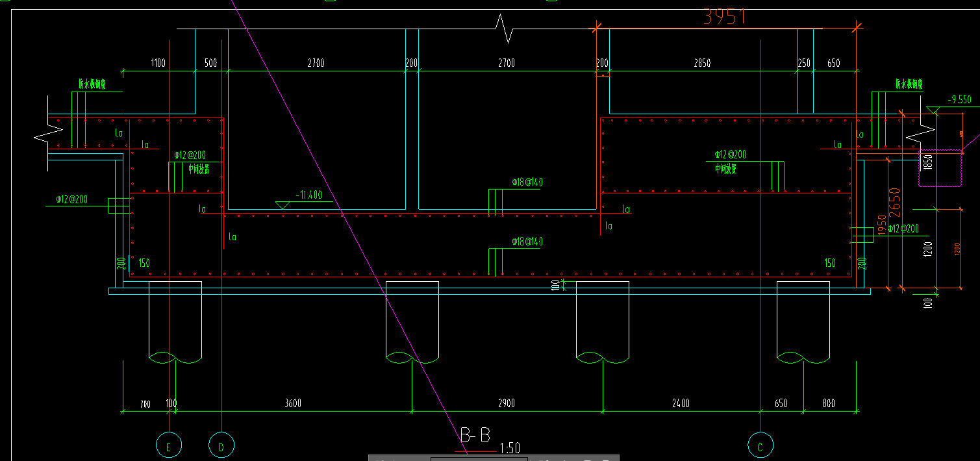Select the 650 in bottom dimension row

pyautogui.click(x=781, y=403)
